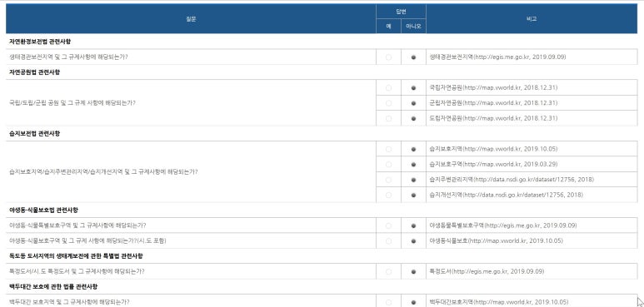Choose 아니오 for 국립자연공원 row
Image resolution: width=644 pixels, height=307 pixels.
[x=413, y=87]
